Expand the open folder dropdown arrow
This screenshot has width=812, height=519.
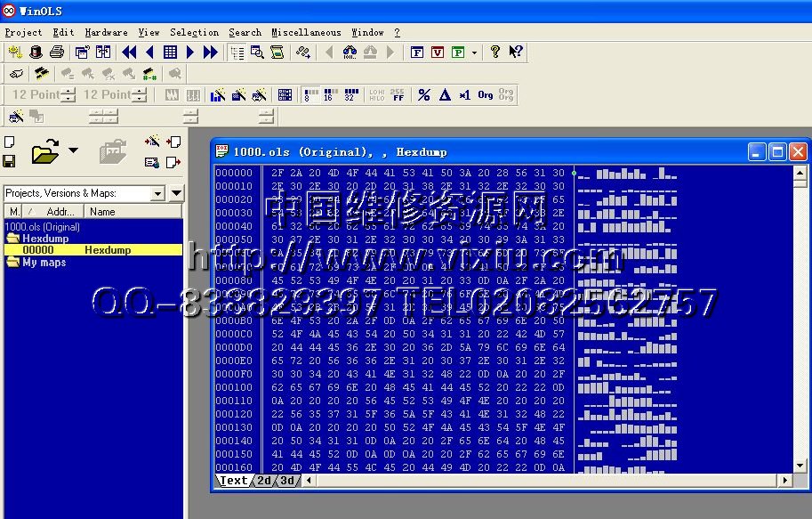coord(73,150)
